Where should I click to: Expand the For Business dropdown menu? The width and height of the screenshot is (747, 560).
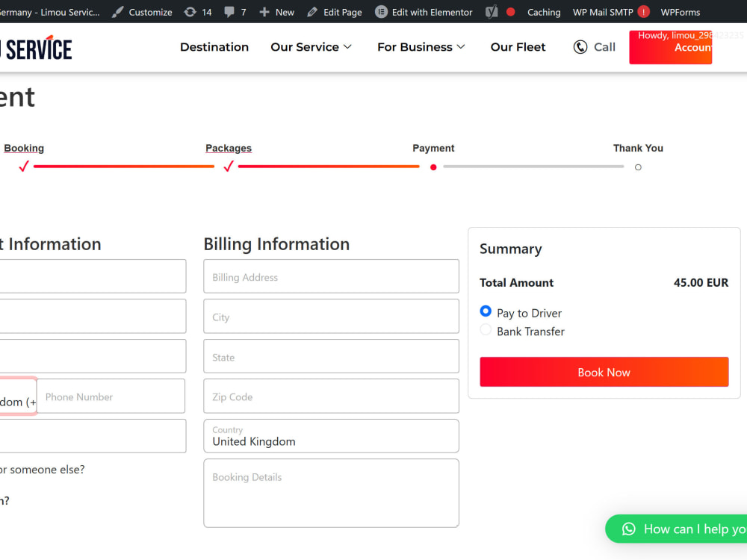coord(421,46)
